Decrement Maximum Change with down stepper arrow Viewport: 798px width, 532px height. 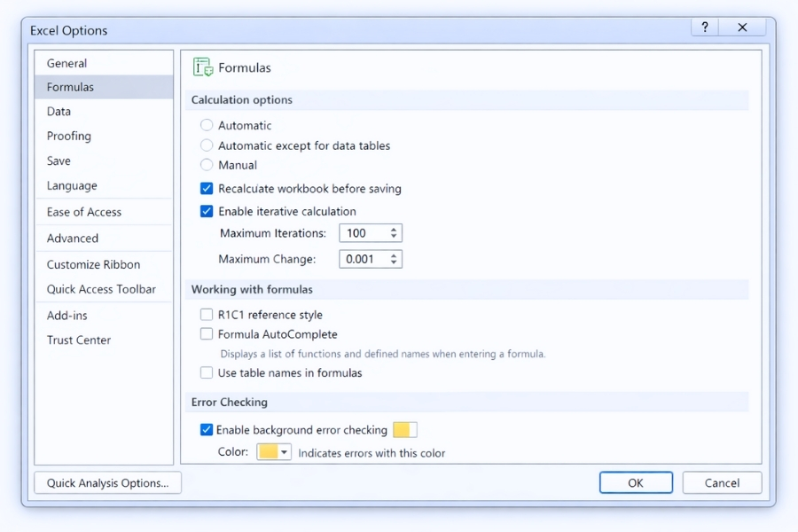click(394, 263)
